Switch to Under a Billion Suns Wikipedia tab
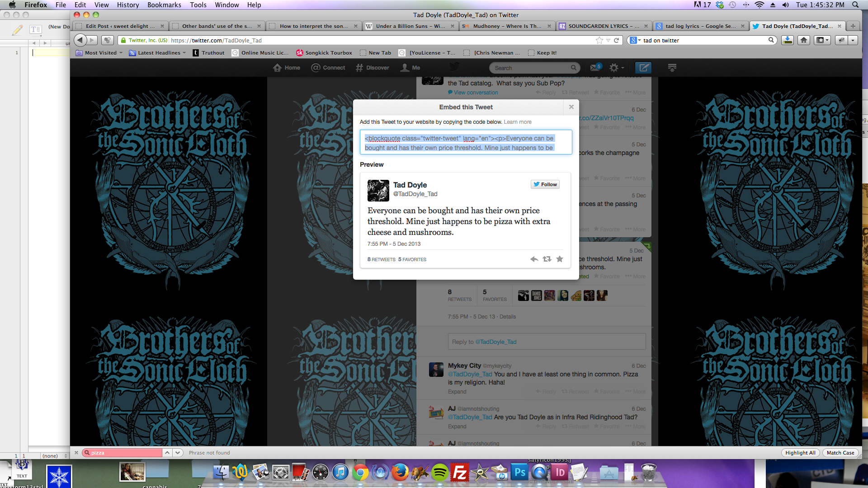 coord(410,26)
